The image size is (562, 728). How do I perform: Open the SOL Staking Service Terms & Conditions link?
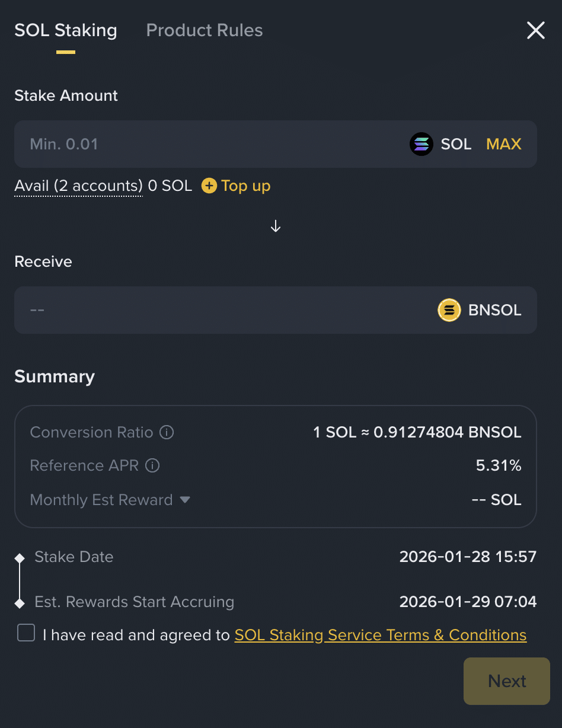pyautogui.click(x=381, y=634)
